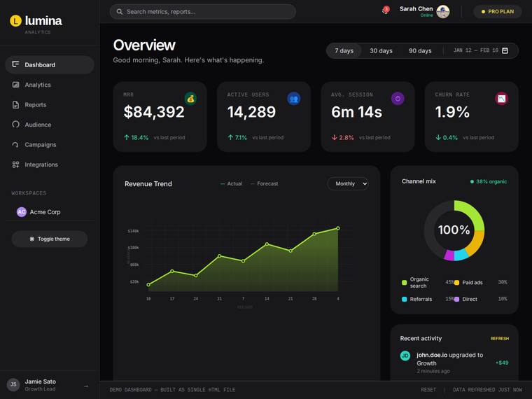The width and height of the screenshot is (532, 399).
Task: Open the Audience page
Action: pyautogui.click(x=50, y=125)
